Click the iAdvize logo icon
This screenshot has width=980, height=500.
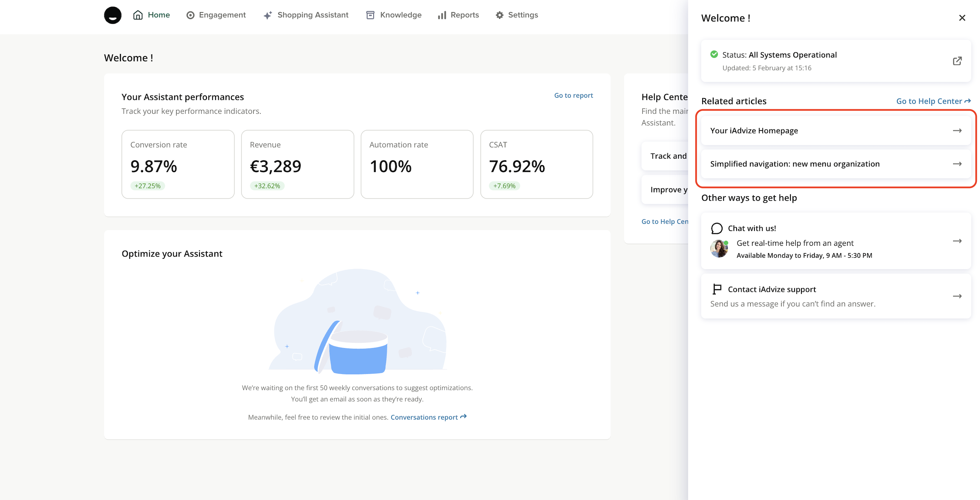[x=113, y=15]
